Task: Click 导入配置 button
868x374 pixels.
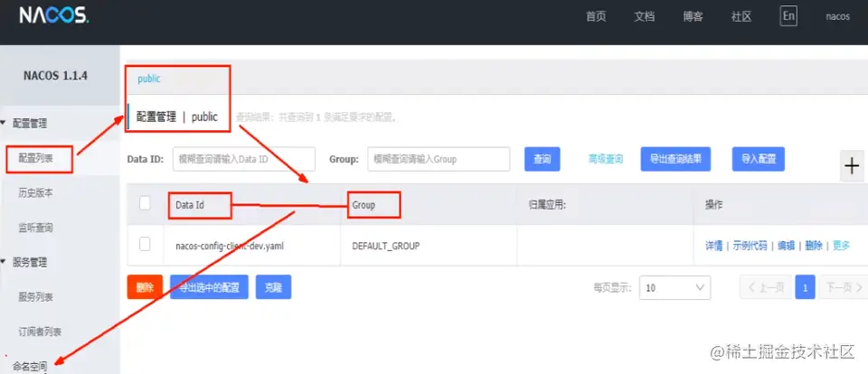Action: click(759, 159)
